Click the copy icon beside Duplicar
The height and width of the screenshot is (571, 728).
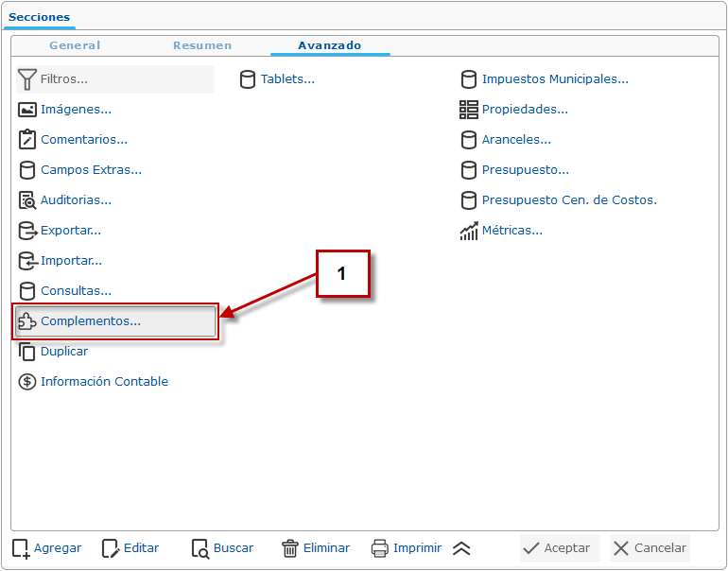click(26, 352)
